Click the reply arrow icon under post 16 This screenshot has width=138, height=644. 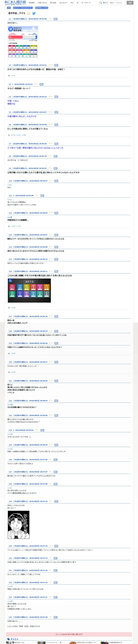9,308
